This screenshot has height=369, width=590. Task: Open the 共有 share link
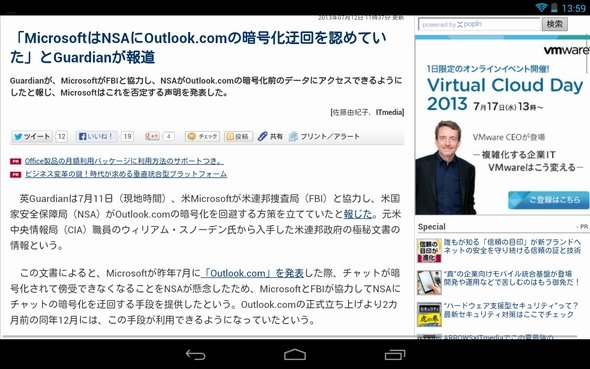pyautogui.click(x=270, y=136)
